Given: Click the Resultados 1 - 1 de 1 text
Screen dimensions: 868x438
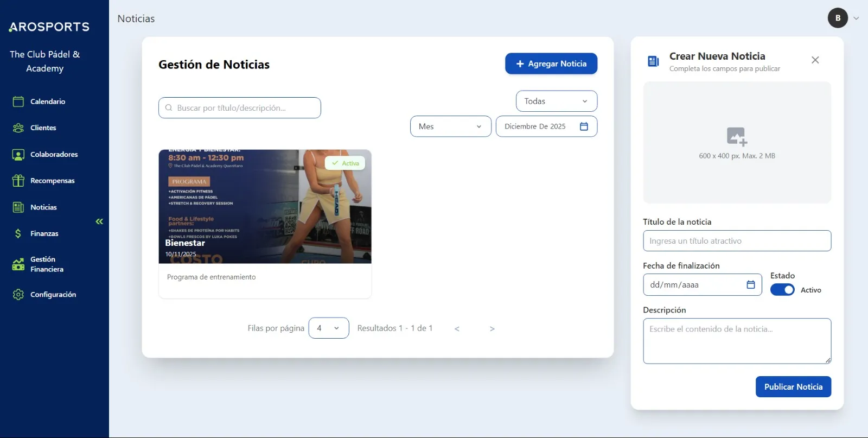Looking at the screenshot, I should (x=395, y=328).
